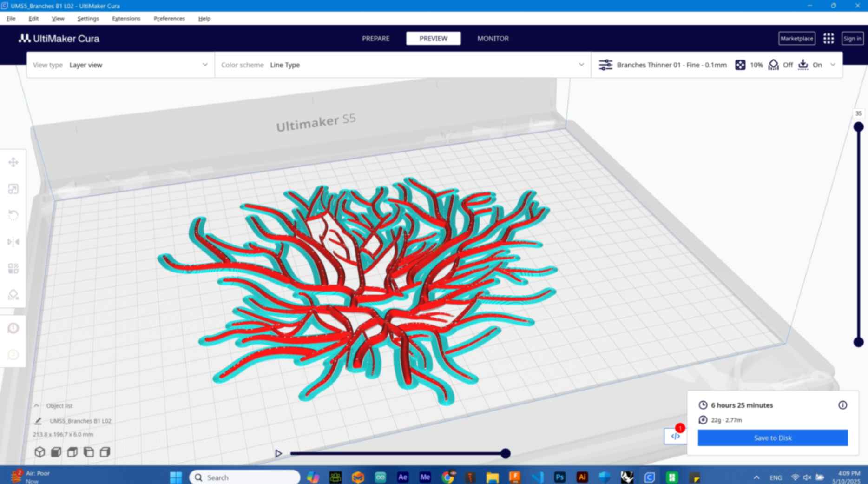
Task: Switch to right side view camera icon
Action: (x=105, y=452)
